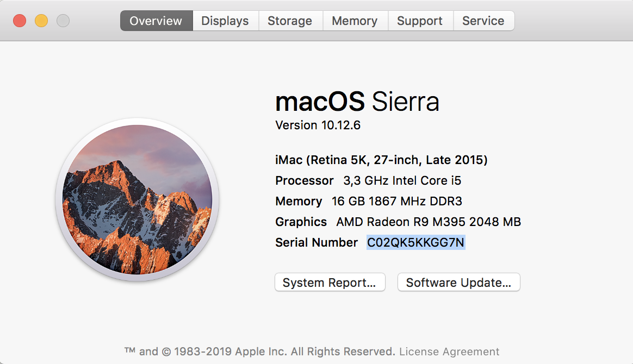The width and height of the screenshot is (633, 364).
Task: Select the Memory tab
Action: click(x=355, y=21)
